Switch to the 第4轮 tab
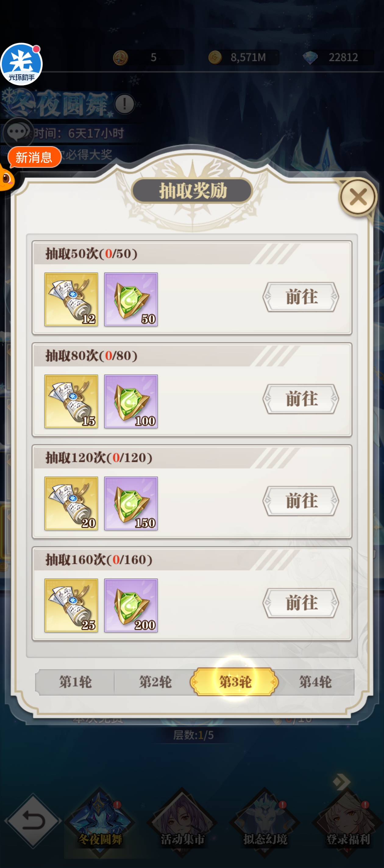The height and width of the screenshot is (868, 384). (315, 682)
